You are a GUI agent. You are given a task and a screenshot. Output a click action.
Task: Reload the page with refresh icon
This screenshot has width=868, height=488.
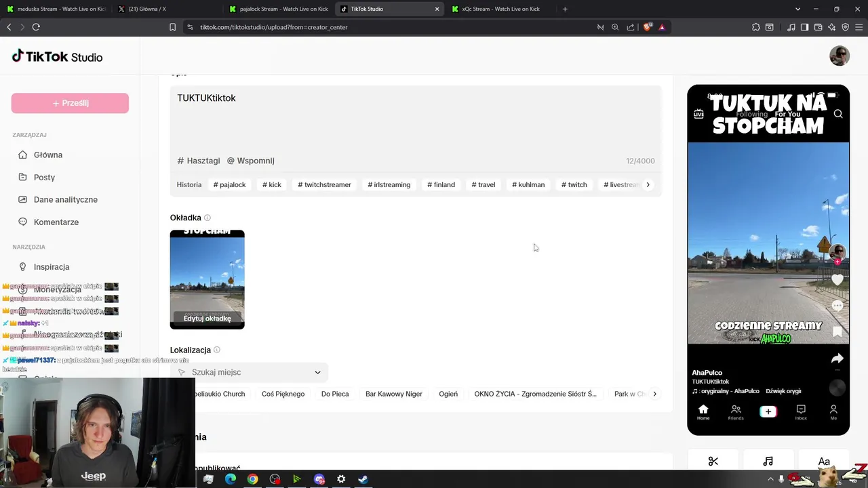click(x=36, y=27)
